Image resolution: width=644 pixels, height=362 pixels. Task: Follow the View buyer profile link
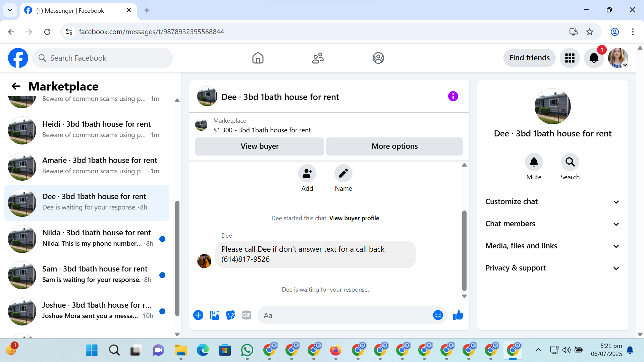354,218
